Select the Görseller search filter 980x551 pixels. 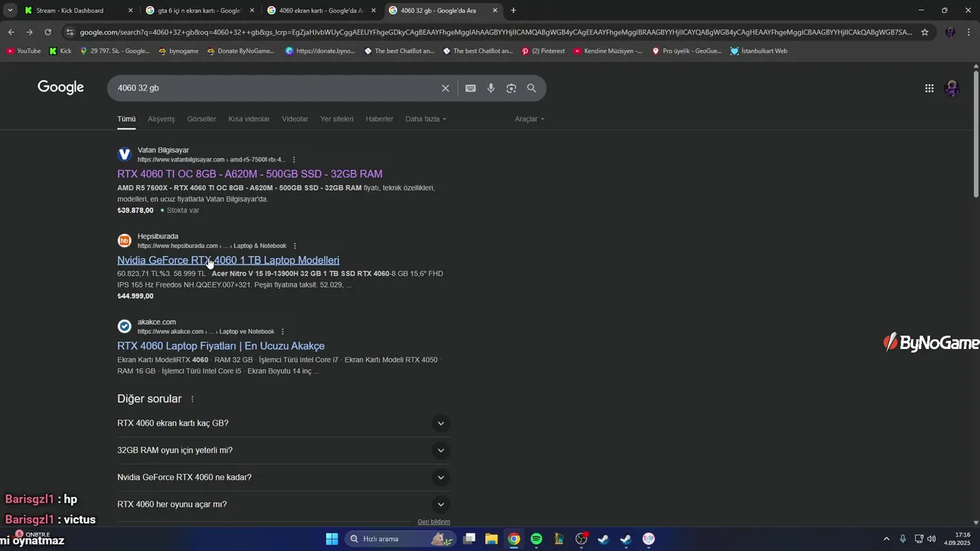(201, 119)
